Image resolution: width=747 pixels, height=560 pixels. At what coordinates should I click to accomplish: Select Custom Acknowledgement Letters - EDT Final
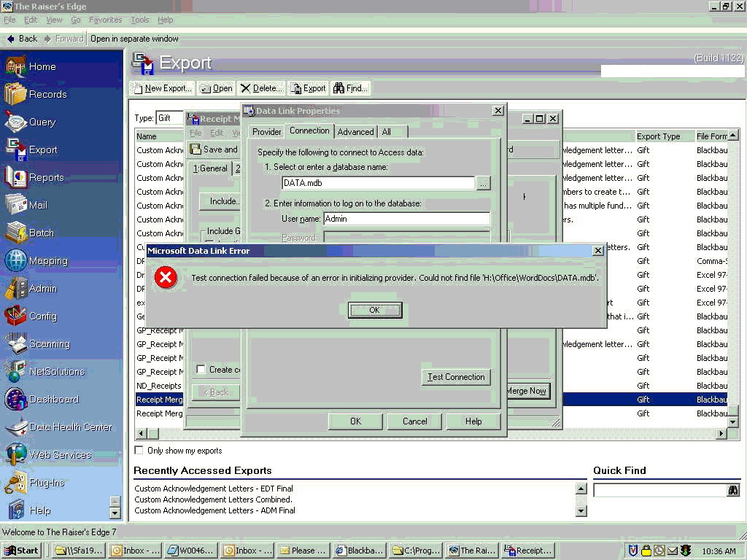click(214, 488)
